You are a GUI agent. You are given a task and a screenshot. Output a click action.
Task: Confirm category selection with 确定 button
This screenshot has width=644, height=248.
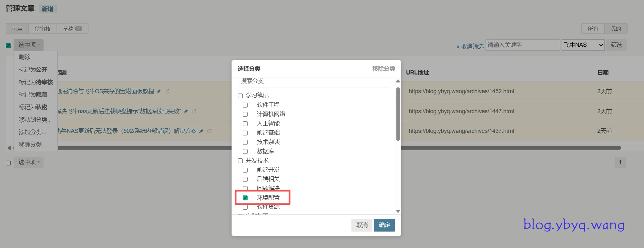point(384,225)
